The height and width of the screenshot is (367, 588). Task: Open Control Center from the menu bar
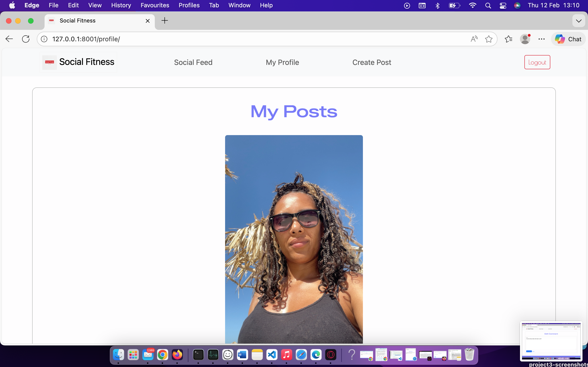coord(503,5)
